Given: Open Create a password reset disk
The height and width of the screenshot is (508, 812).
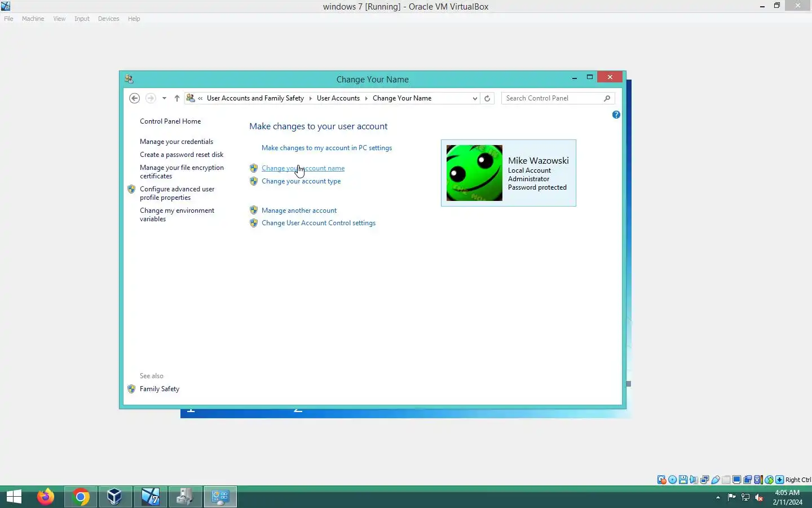Looking at the screenshot, I should pos(182,155).
